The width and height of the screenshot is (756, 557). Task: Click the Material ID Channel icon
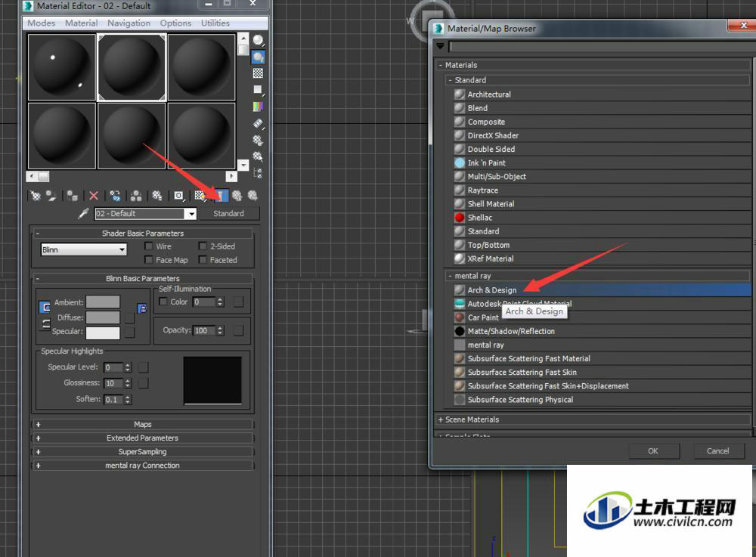(x=178, y=196)
